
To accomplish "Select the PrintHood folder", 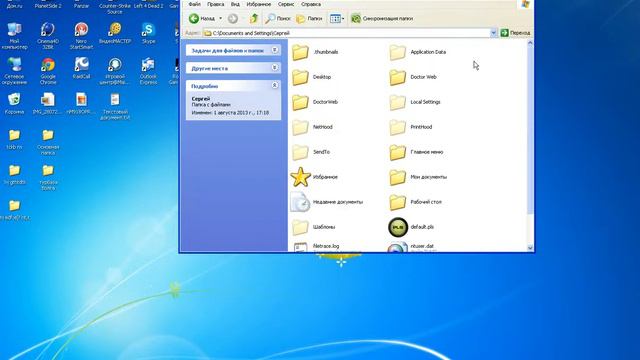I will 410,127.
